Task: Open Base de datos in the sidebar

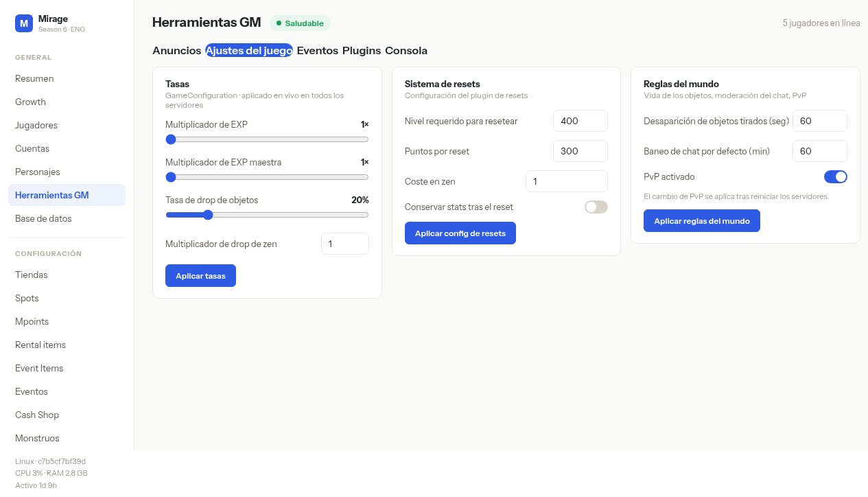Action: click(x=67, y=218)
